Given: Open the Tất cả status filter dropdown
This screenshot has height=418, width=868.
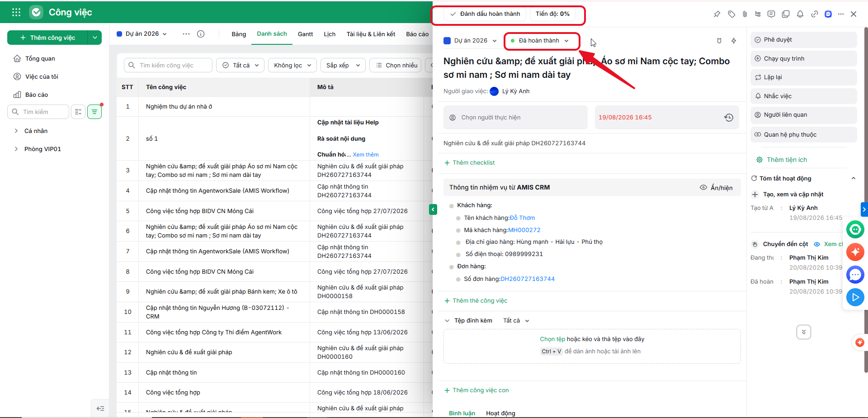Looking at the screenshot, I should point(240,66).
